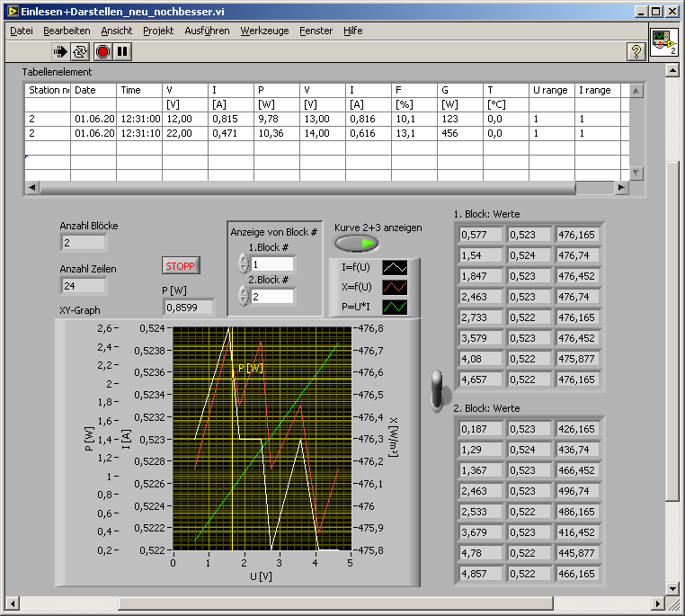Click into the 1.Block # number field

271,264
